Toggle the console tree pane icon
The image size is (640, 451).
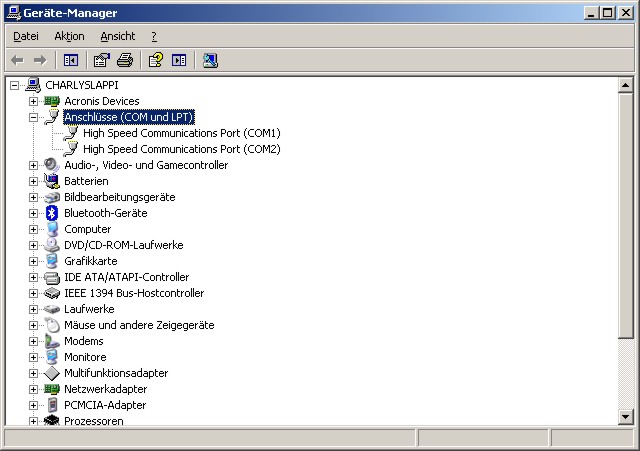[x=71, y=60]
